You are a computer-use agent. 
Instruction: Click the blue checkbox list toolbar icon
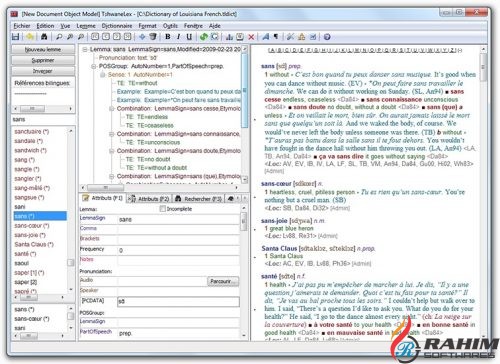click(x=313, y=37)
